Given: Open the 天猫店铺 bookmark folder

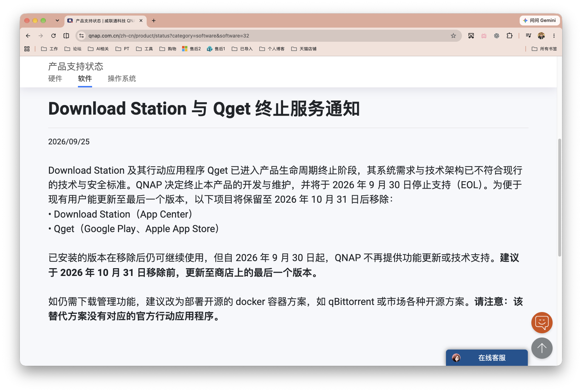Looking at the screenshot, I should click(304, 49).
